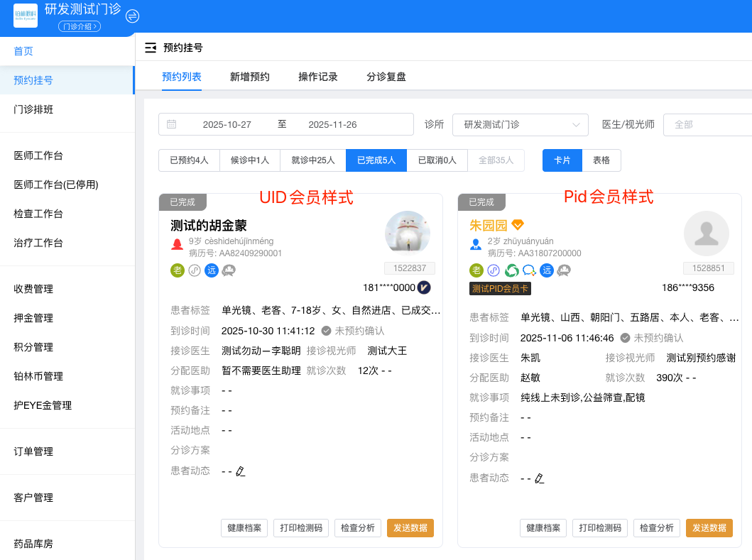Viewport: 752px width, 560px height.
Task: Collapse the sidebar with the menu fold icon
Action: point(150,48)
